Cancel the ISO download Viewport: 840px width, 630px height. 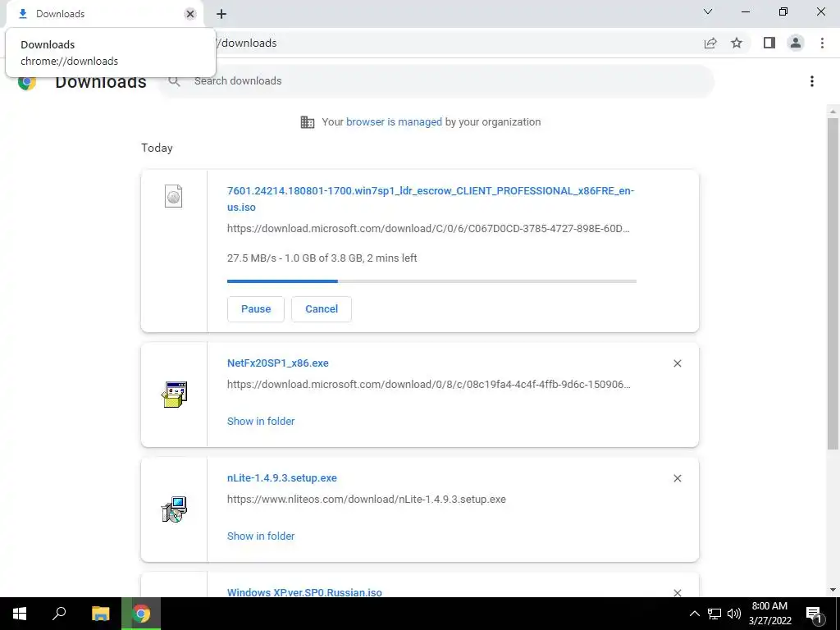322,309
